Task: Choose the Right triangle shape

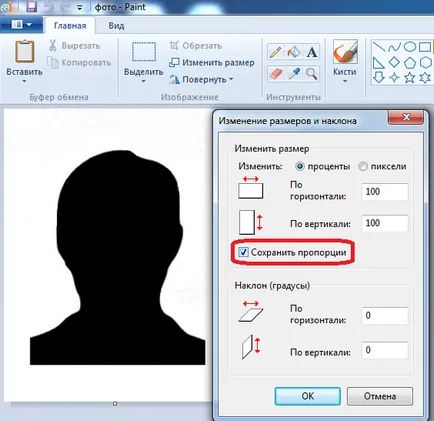Action: [379, 62]
